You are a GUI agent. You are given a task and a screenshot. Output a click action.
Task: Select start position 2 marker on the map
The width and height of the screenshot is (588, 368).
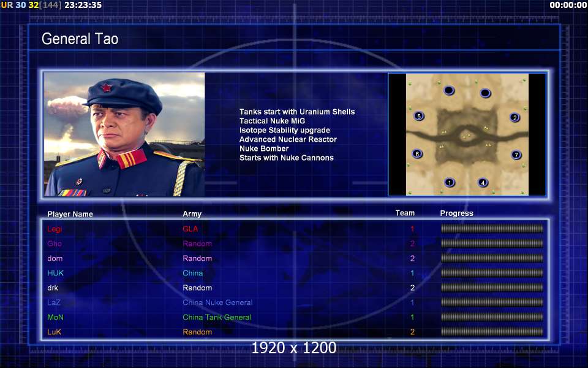click(x=515, y=118)
